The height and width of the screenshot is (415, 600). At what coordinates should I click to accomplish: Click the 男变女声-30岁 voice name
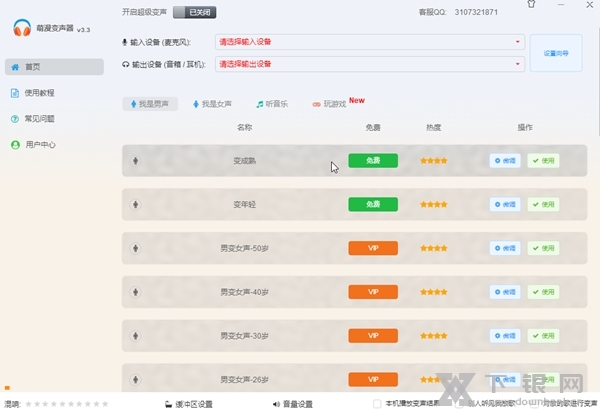[x=245, y=336]
